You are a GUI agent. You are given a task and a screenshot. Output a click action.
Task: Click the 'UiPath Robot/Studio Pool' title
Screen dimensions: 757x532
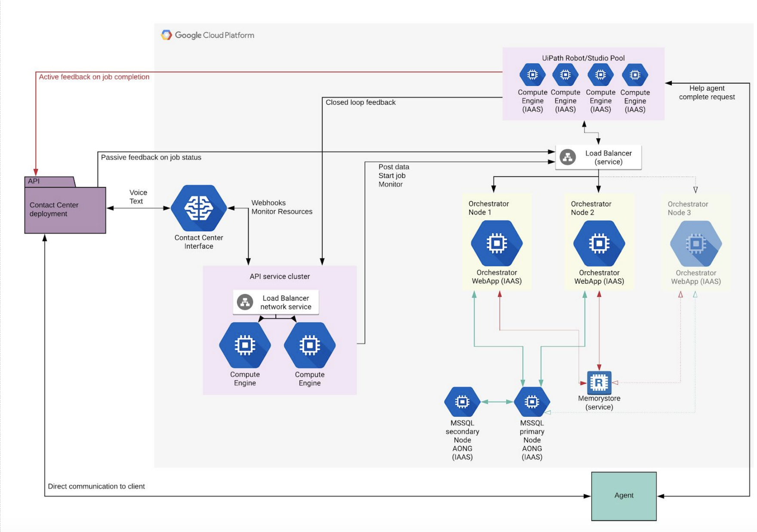(x=583, y=58)
